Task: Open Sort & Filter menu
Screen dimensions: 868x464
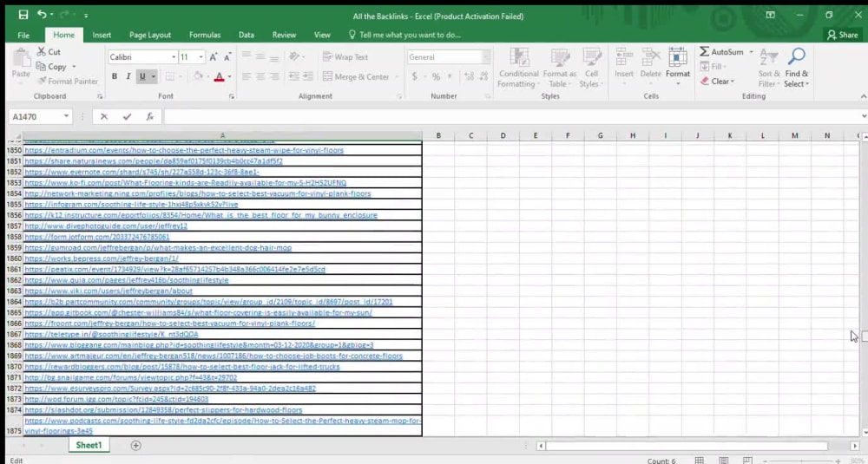Action: [769, 68]
